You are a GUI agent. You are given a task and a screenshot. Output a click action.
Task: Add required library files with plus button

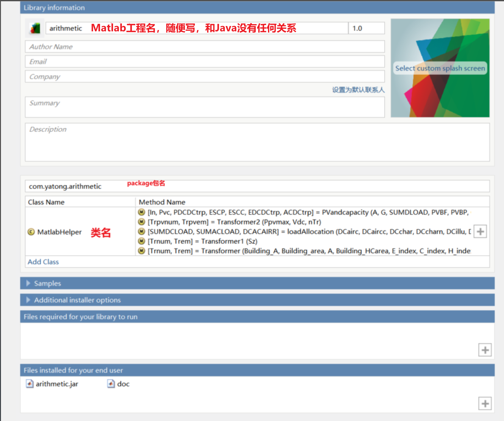485,350
